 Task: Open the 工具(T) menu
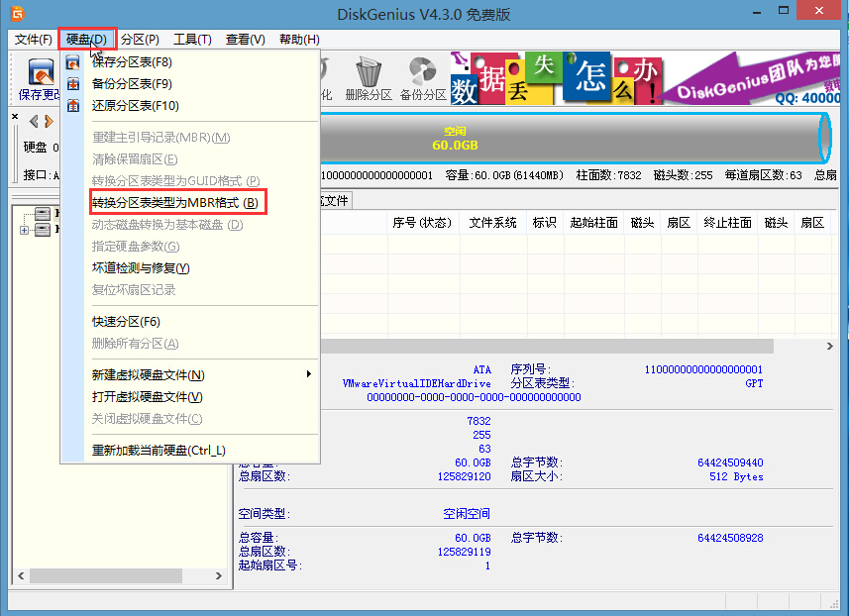[x=192, y=40]
